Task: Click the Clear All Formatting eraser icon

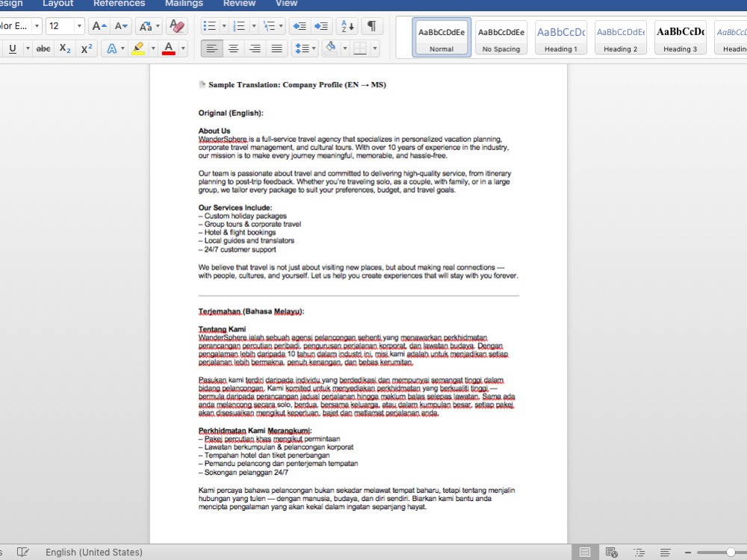Action: (177, 26)
